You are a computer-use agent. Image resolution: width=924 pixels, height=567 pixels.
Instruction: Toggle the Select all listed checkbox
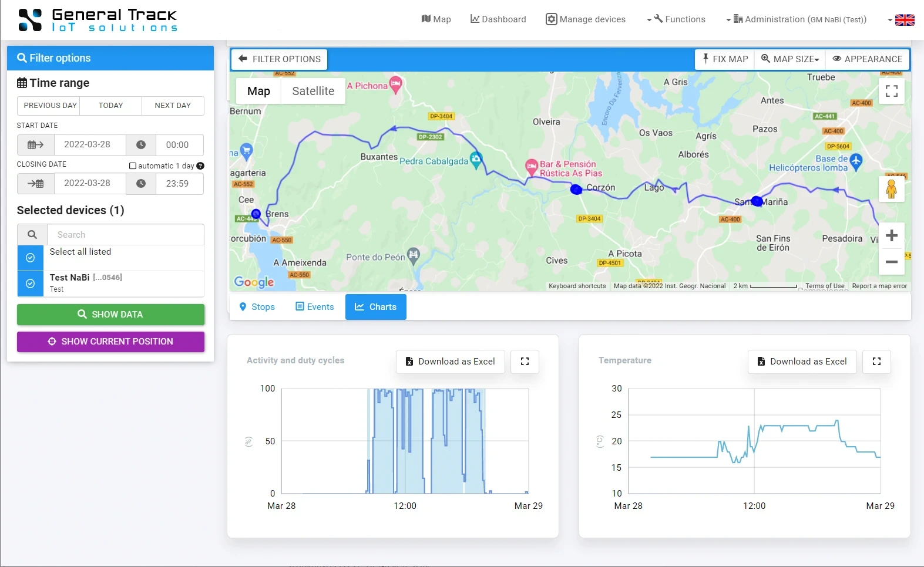31,258
